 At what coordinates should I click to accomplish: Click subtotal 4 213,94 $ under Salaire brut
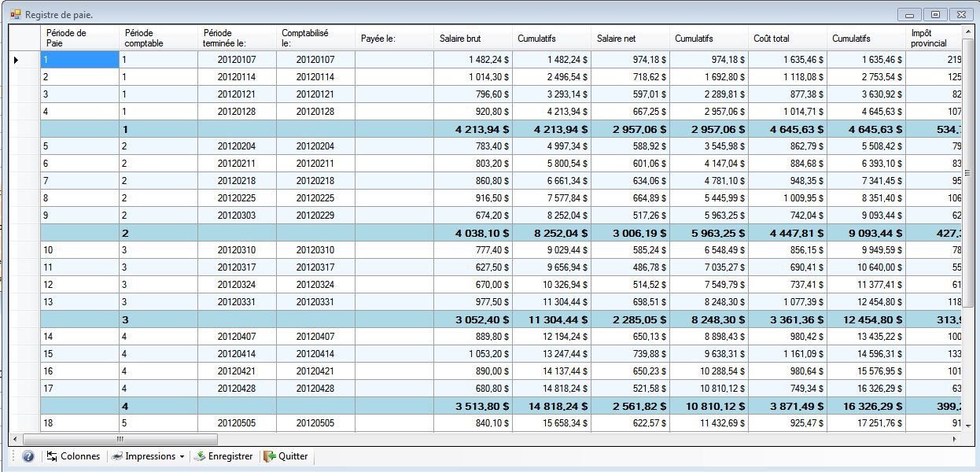point(473,129)
